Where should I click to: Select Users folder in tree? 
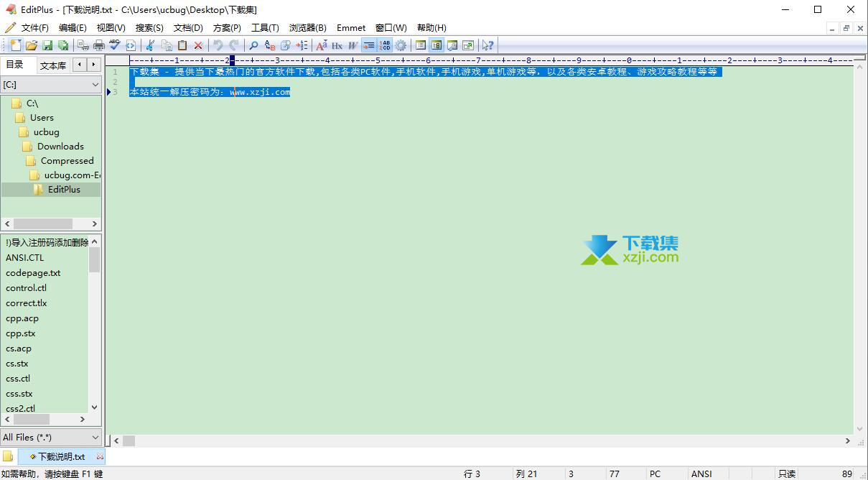tap(42, 117)
